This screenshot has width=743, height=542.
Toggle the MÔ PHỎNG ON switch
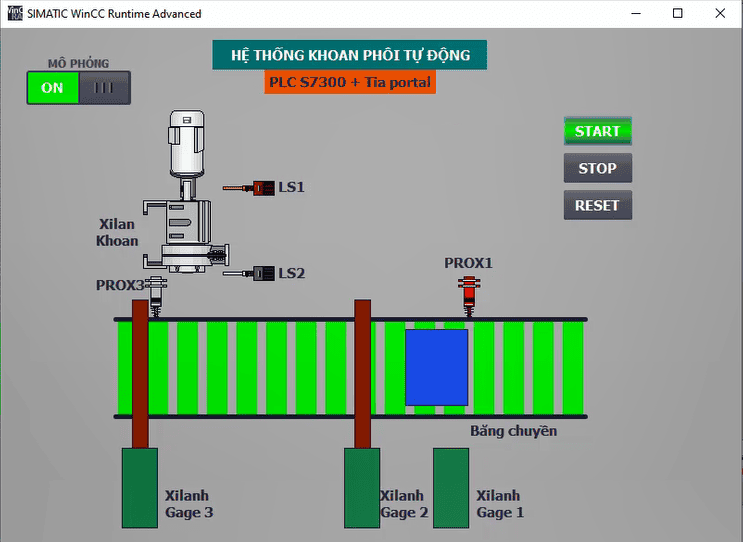pos(79,88)
